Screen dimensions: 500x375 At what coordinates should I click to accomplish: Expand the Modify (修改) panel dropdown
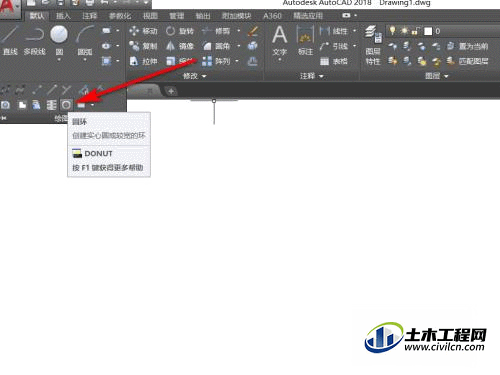click(195, 76)
